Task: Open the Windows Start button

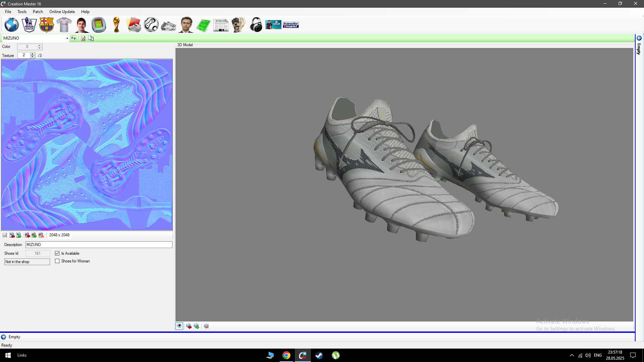Action: [x=8, y=355]
